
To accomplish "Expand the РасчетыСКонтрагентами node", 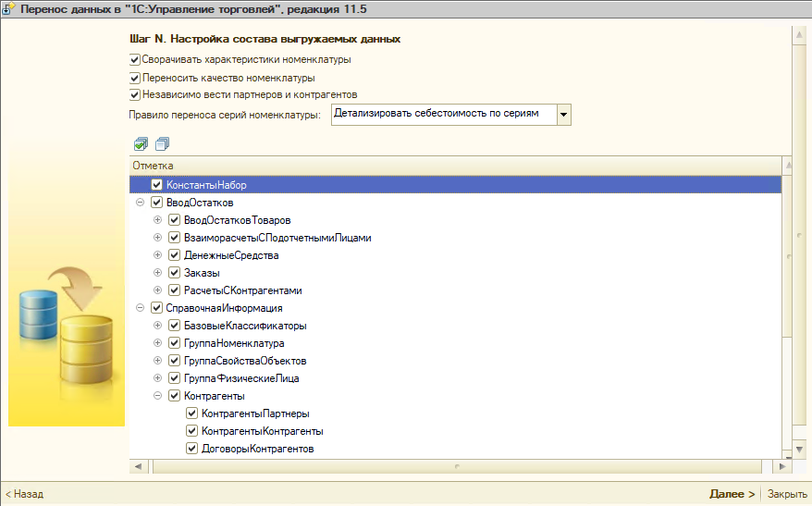I will pos(157,290).
